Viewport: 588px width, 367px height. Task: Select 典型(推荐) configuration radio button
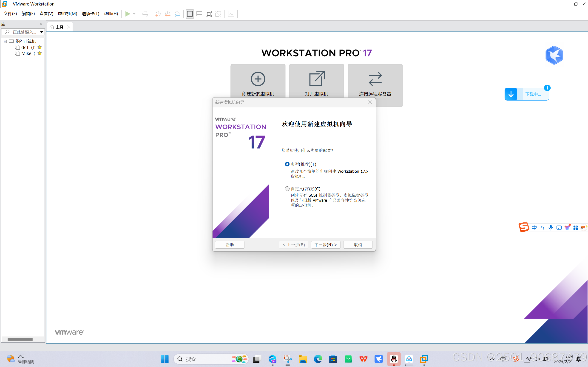click(287, 164)
